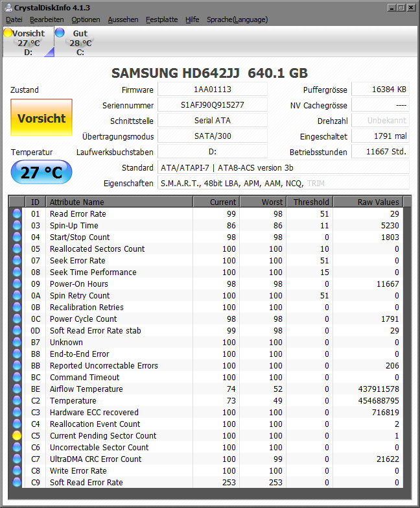The width and height of the screenshot is (420, 508).
Task: Click the Eingeschaltet field 1791 mal
Action: pos(380,136)
